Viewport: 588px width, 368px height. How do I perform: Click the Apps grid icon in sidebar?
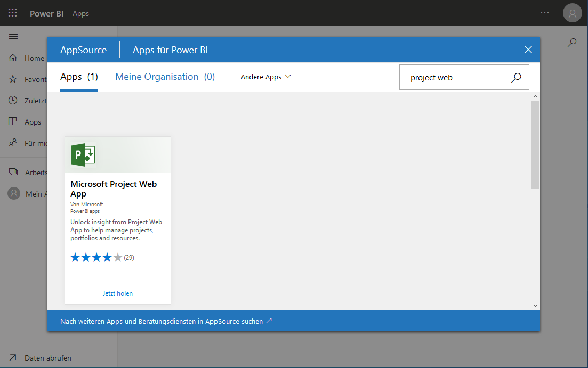13,121
